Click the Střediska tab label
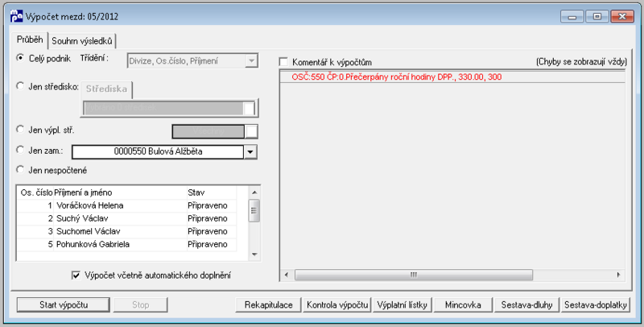 click(106, 89)
